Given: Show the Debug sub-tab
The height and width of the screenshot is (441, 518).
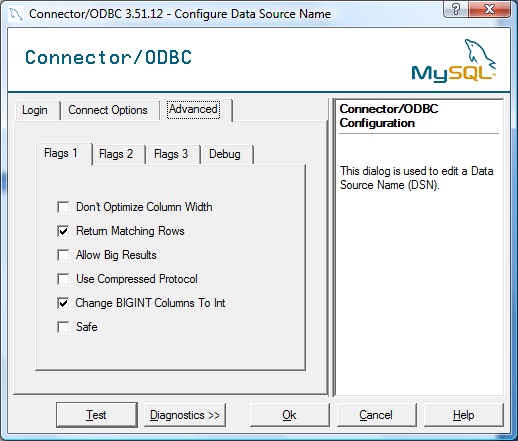Looking at the screenshot, I should tap(227, 154).
